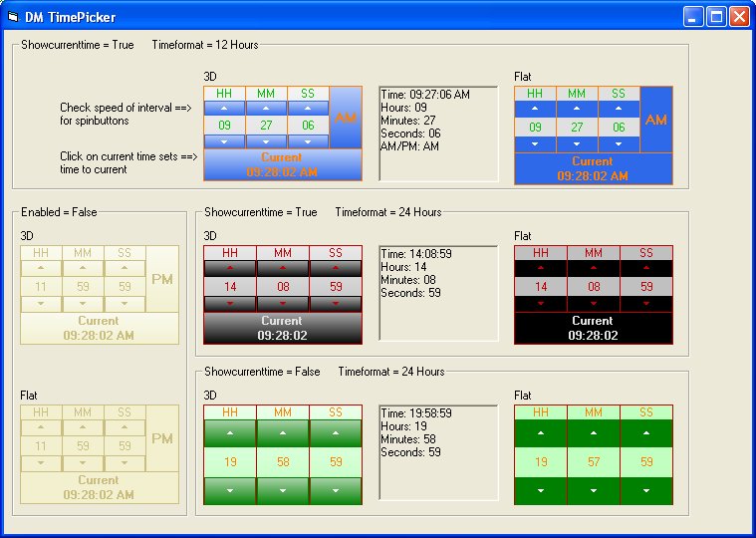The width and height of the screenshot is (756, 538).
Task: Click the DM TimePicker title bar icon
Action: [13, 17]
